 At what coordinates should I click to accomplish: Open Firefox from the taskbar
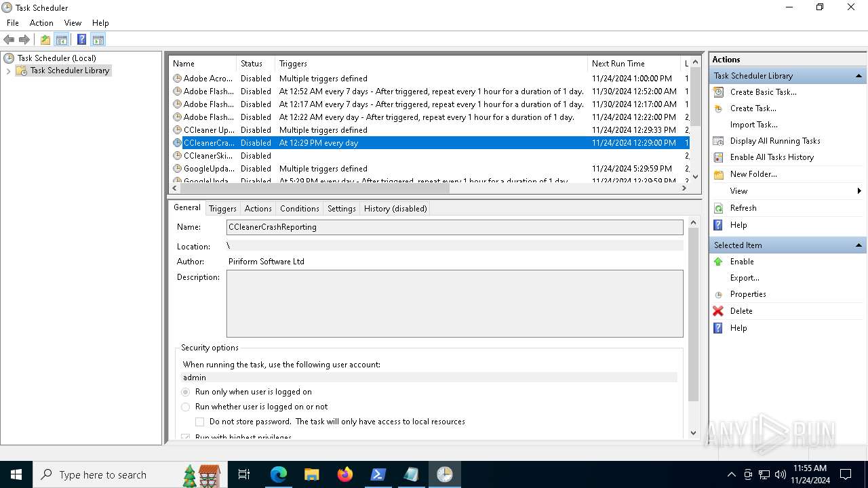pos(345,474)
